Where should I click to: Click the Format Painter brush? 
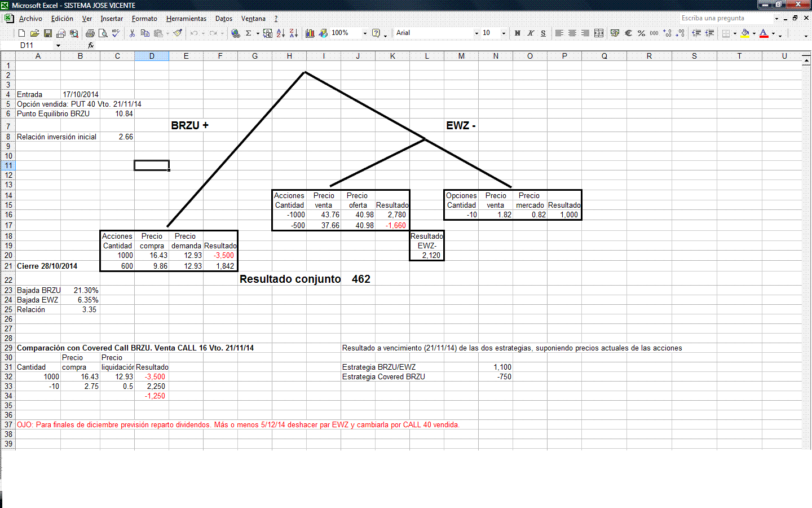(x=178, y=33)
